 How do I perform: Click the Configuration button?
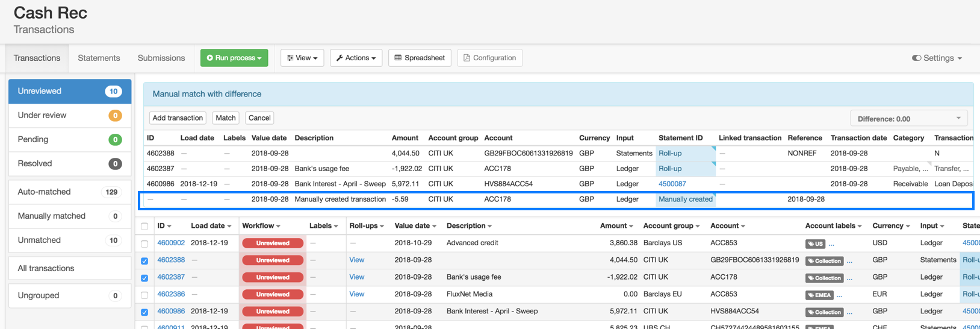[x=489, y=58]
